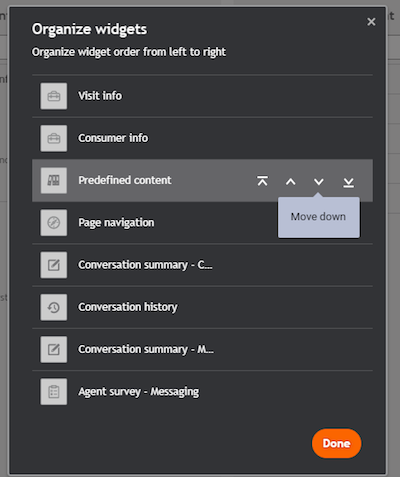Click the Predefined content book icon
400x477 pixels.
[54, 180]
